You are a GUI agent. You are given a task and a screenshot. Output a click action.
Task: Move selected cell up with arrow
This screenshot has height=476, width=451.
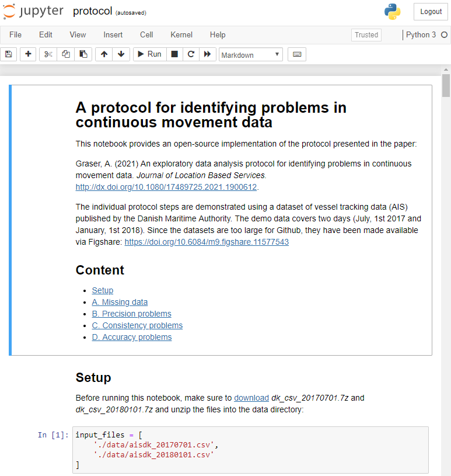104,54
